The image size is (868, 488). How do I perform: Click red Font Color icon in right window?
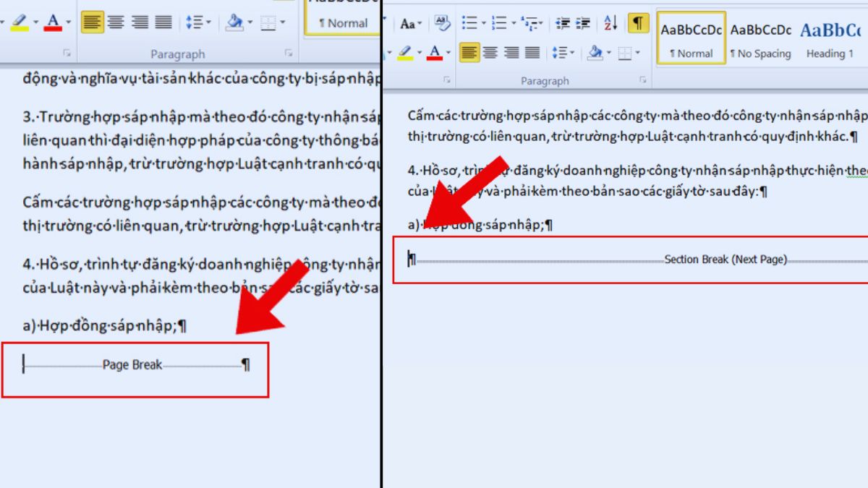[x=434, y=51]
